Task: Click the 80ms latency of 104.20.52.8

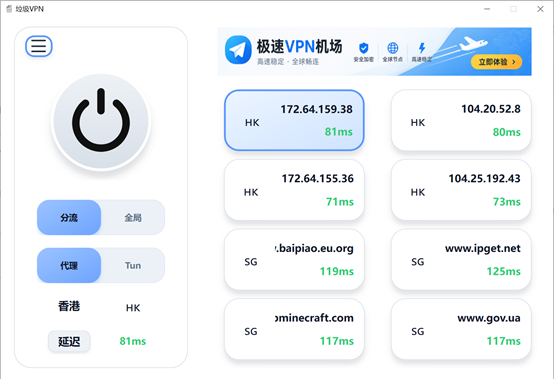Action: click(507, 132)
